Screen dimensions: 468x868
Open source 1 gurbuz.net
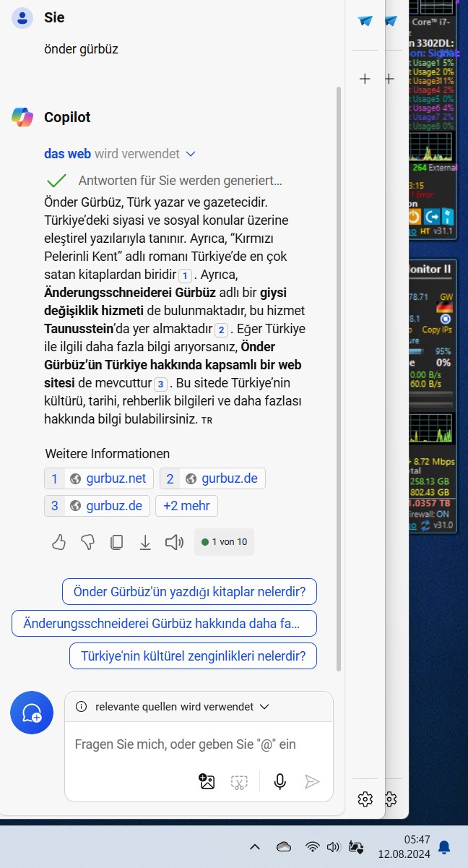pyautogui.click(x=100, y=478)
